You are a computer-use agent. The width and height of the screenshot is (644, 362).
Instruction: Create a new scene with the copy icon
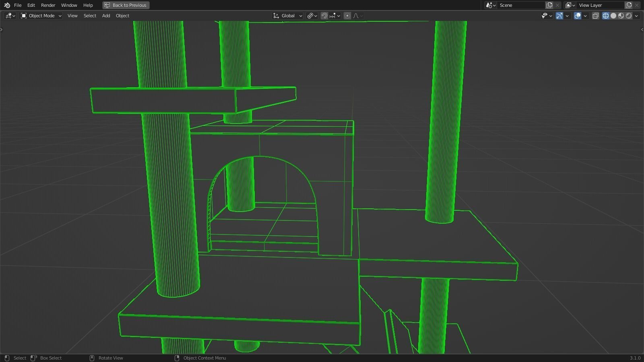point(549,5)
